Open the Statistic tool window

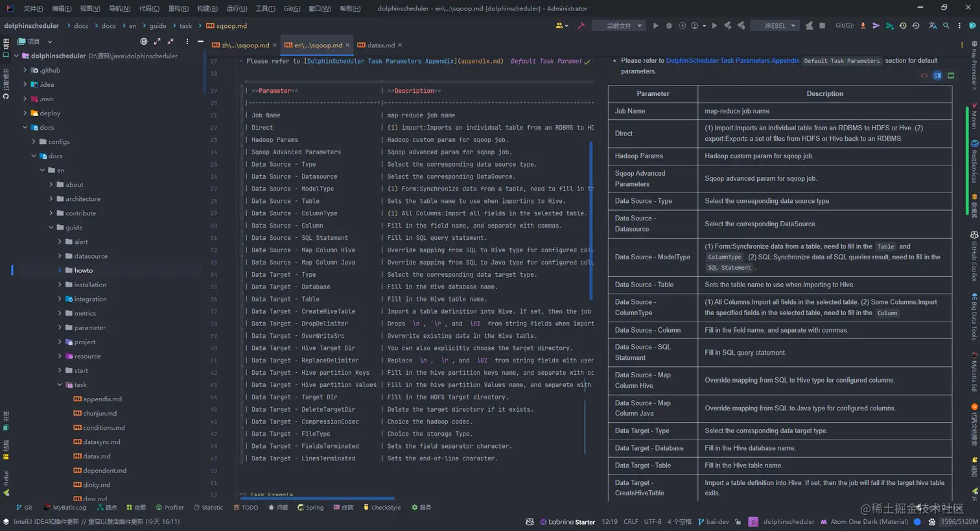pyautogui.click(x=208, y=508)
